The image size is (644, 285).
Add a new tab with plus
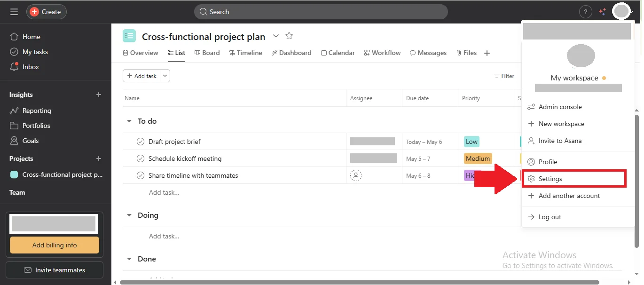point(487,53)
